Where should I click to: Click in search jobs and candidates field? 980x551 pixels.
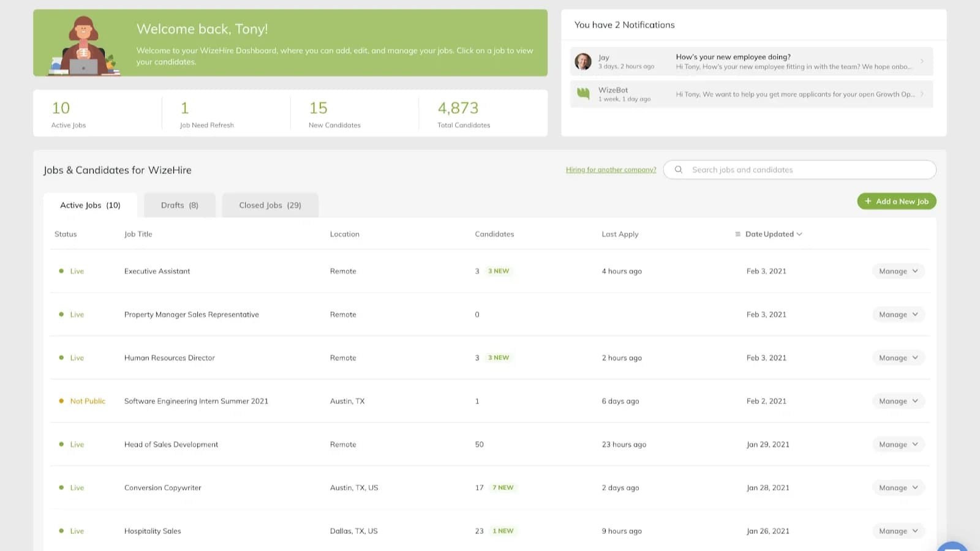coord(800,170)
